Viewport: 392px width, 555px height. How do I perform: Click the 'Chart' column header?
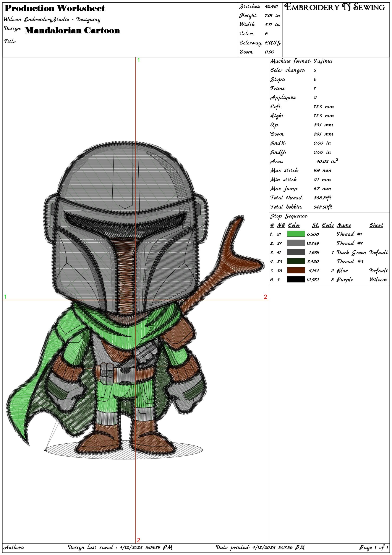click(376, 225)
